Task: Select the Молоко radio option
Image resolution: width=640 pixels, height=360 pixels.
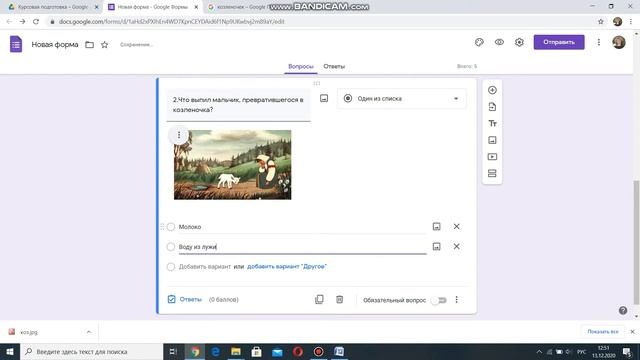Action: (171, 227)
